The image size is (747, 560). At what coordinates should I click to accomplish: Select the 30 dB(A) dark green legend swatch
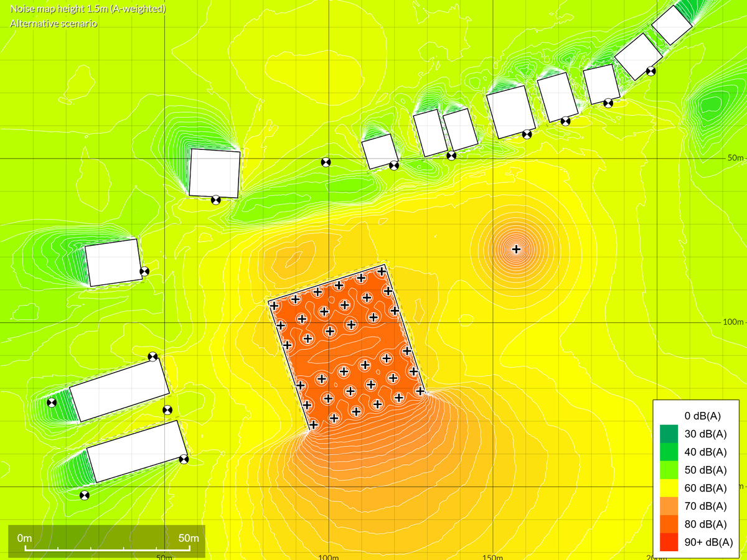tap(669, 434)
